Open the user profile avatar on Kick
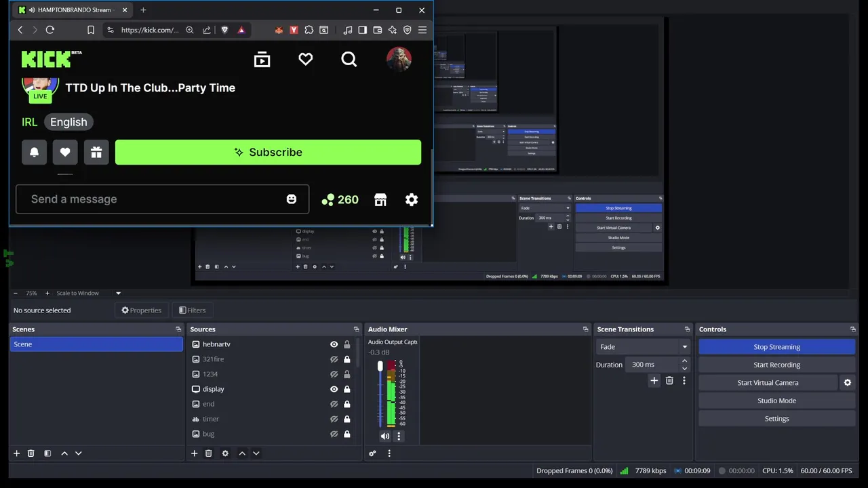This screenshot has width=868, height=488. point(399,59)
